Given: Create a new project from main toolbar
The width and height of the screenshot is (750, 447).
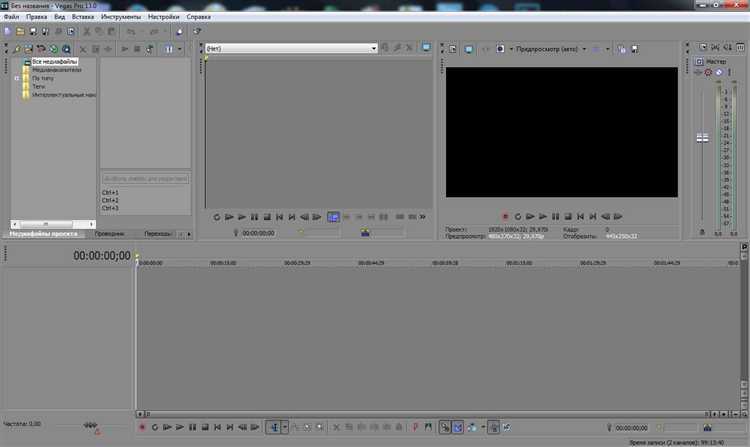Looking at the screenshot, I should point(8,32).
